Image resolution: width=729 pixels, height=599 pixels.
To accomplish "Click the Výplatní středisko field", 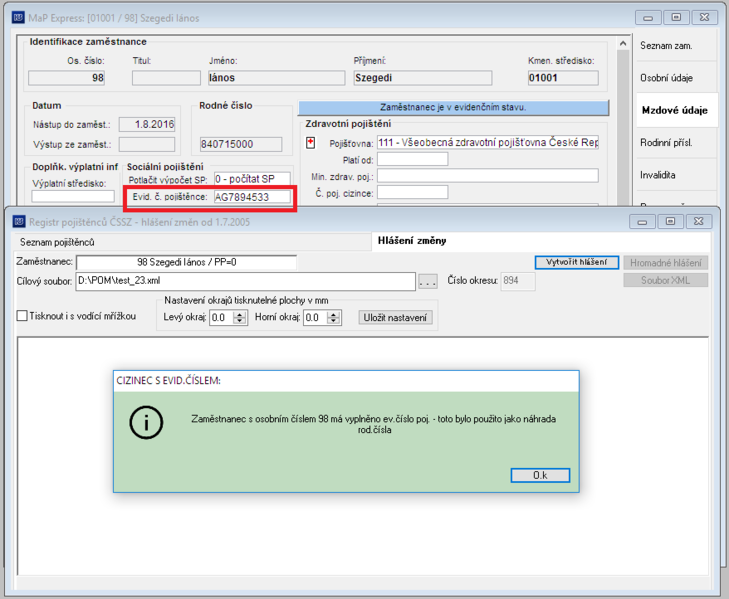I will 73,196.
